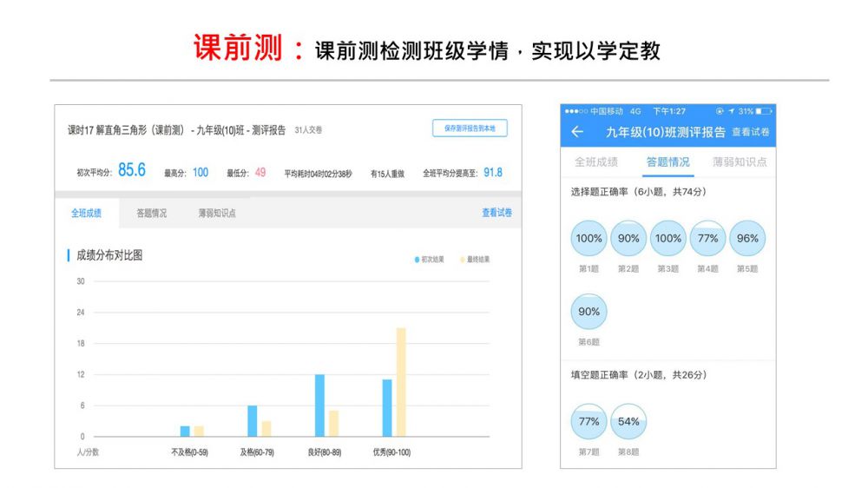Viewport: 868px width, 488px height.
Task: Tap the 100% circle for 第1题
Action: [589, 238]
